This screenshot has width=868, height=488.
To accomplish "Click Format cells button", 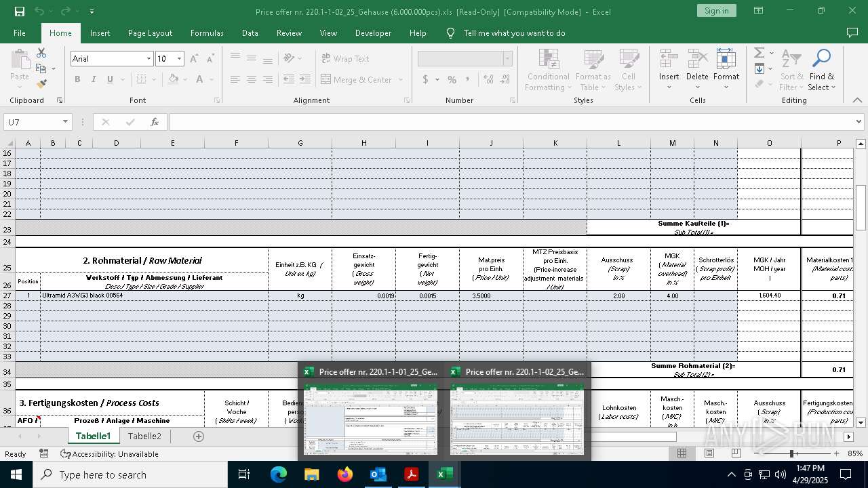I will [x=726, y=70].
